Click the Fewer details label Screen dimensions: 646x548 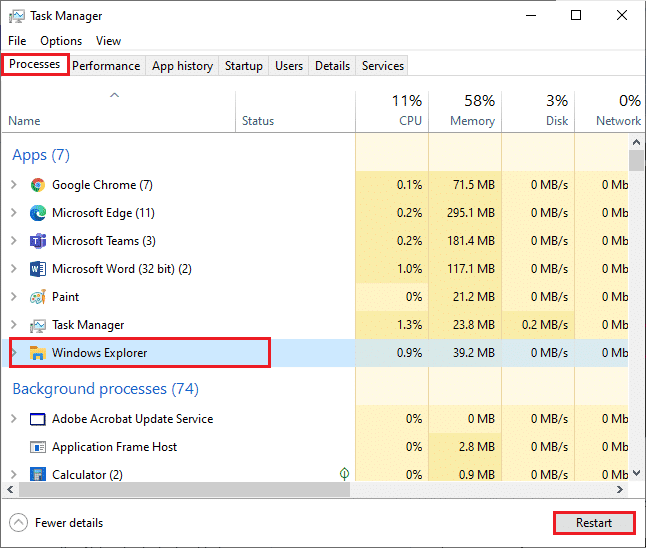pos(69,523)
